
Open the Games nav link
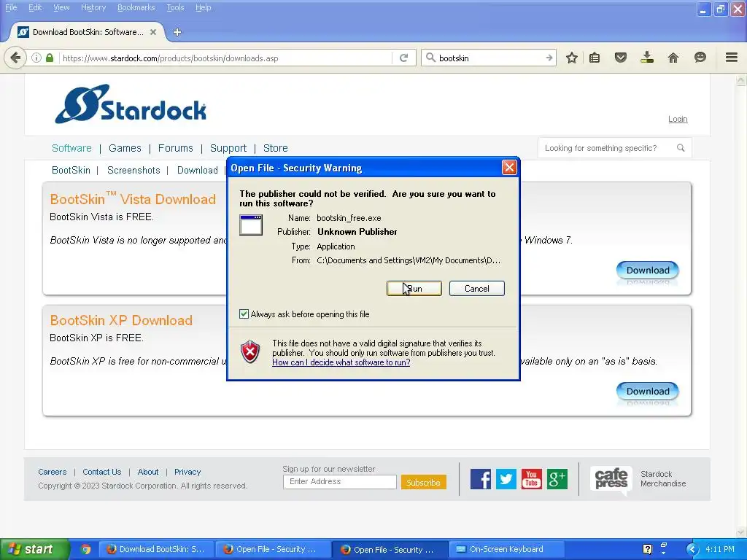pyautogui.click(x=125, y=148)
